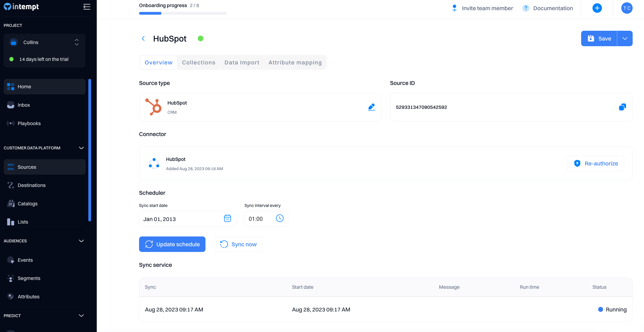The height and width of the screenshot is (332, 644).
Task: Click the clock icon in sync interval
Action: click(x=279, y=218)
